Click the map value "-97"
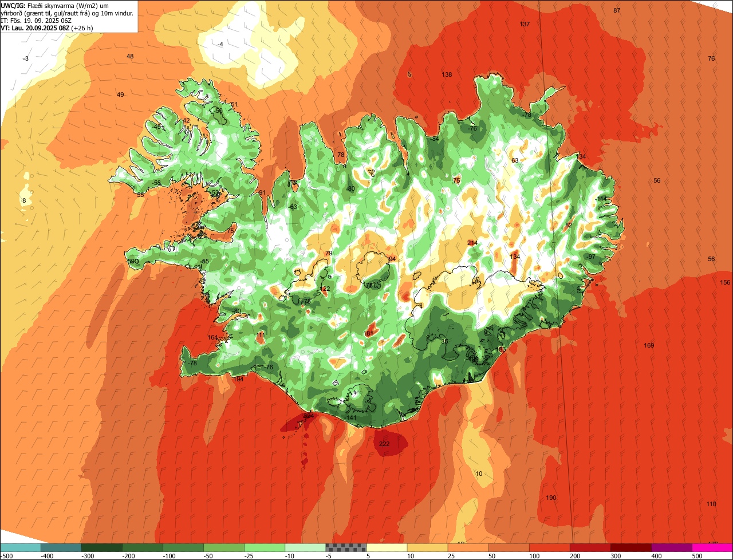Image resolution: width=733 pixels, height=560 pixels. click(x=591, y=257)
